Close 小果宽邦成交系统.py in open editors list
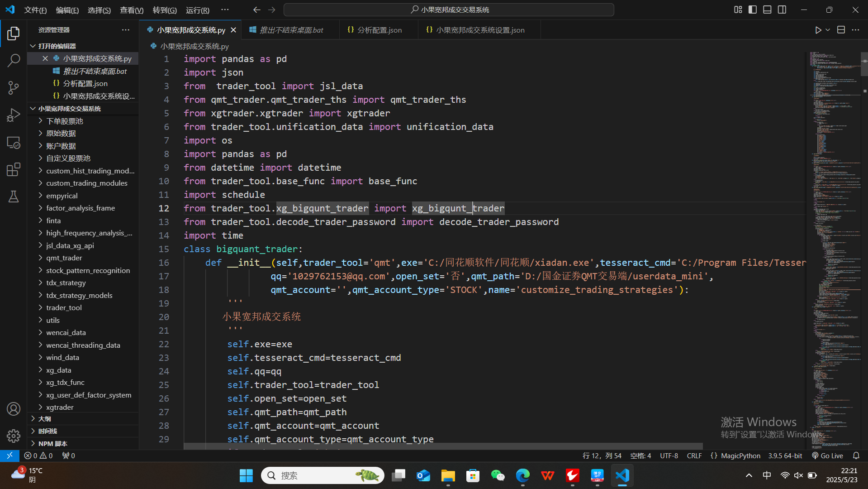Viewport: 868px width, 489px height. coord(45,58)
